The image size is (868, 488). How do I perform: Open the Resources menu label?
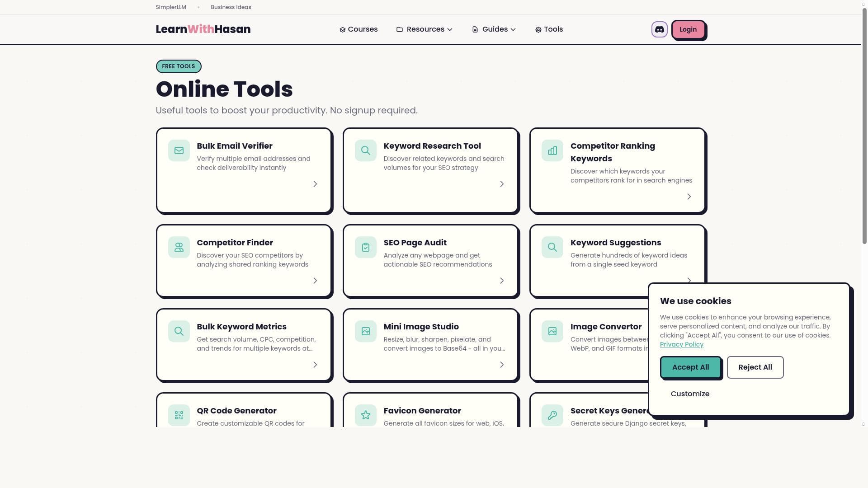click(x=425, y=29)
